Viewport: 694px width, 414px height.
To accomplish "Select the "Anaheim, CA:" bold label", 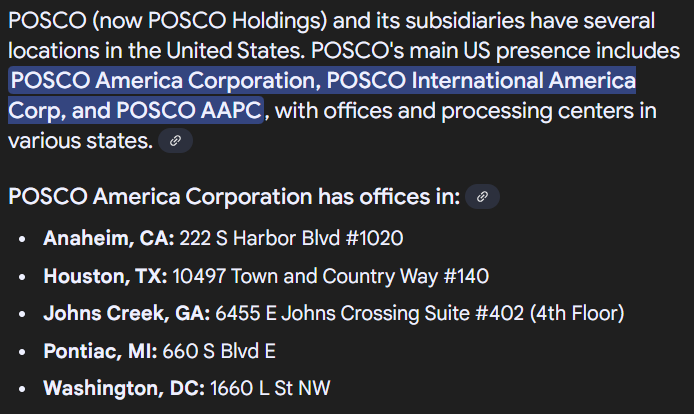I will click(x=109, y=238).
